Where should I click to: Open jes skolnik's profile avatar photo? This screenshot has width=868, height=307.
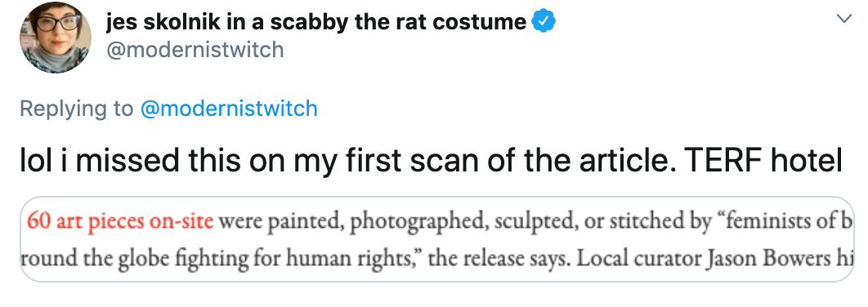click(x=55, y=37)
